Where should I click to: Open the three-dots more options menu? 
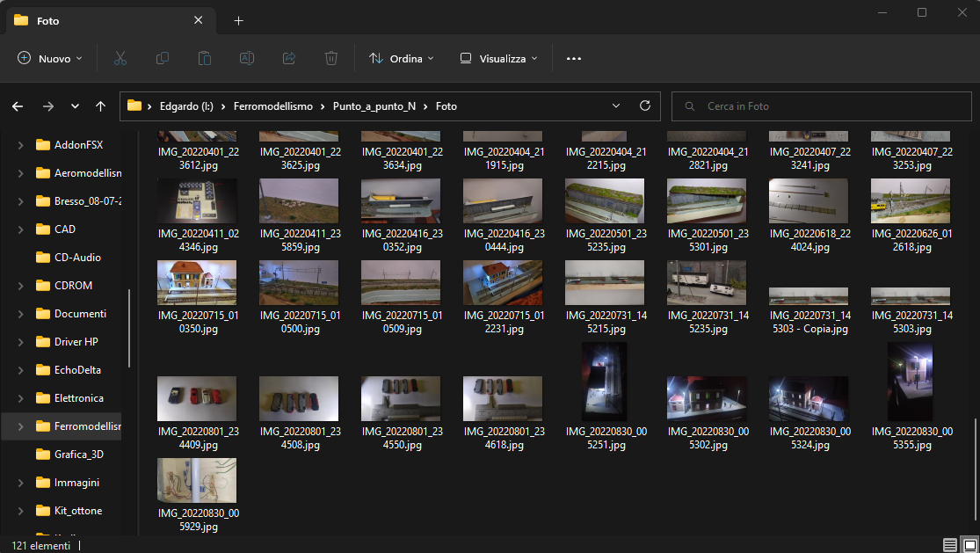click(574, 59)
